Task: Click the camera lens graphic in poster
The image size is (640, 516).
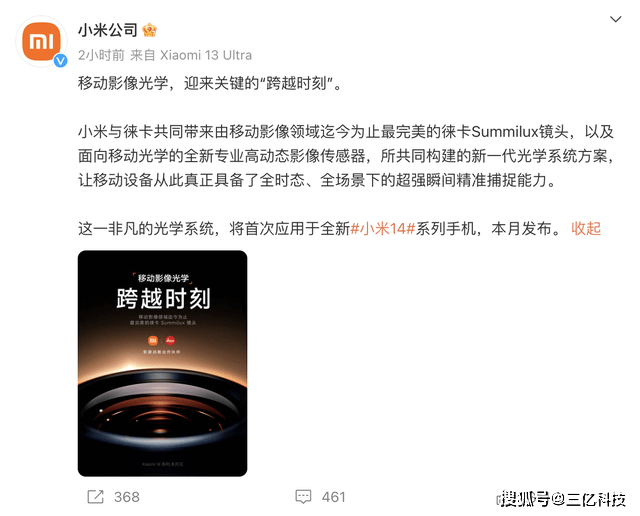Action: (162, 412)
